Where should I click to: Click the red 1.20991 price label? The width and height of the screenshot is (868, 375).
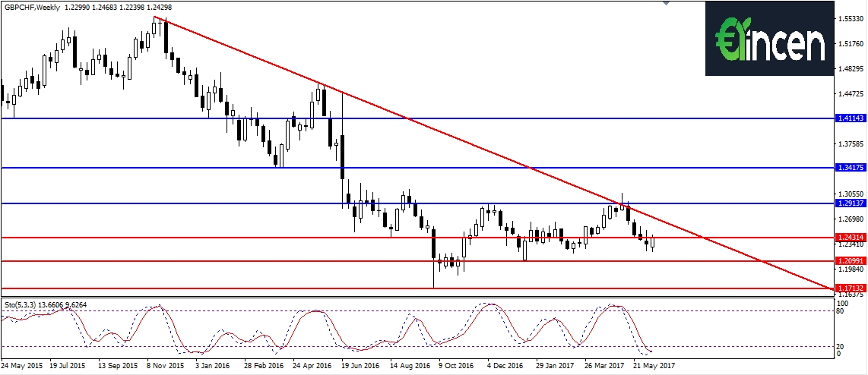click(850, 260)
